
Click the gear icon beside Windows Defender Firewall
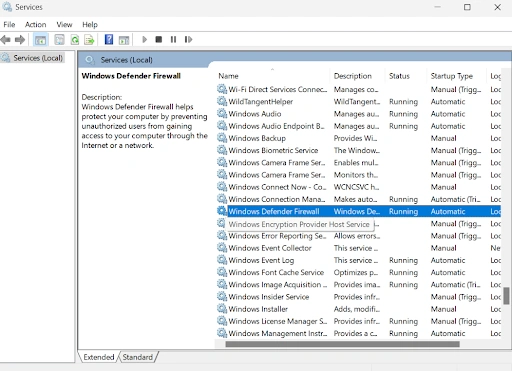click(222, 211)
